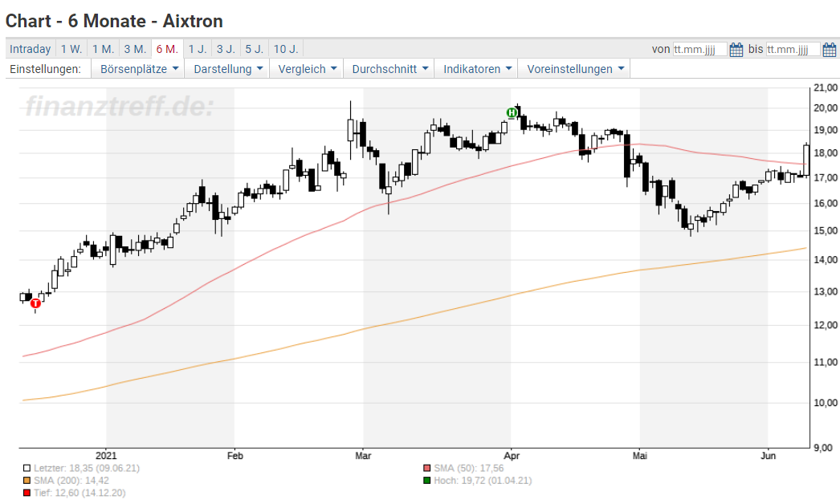Click the 'Mar' x-axis label

point(363,456)
